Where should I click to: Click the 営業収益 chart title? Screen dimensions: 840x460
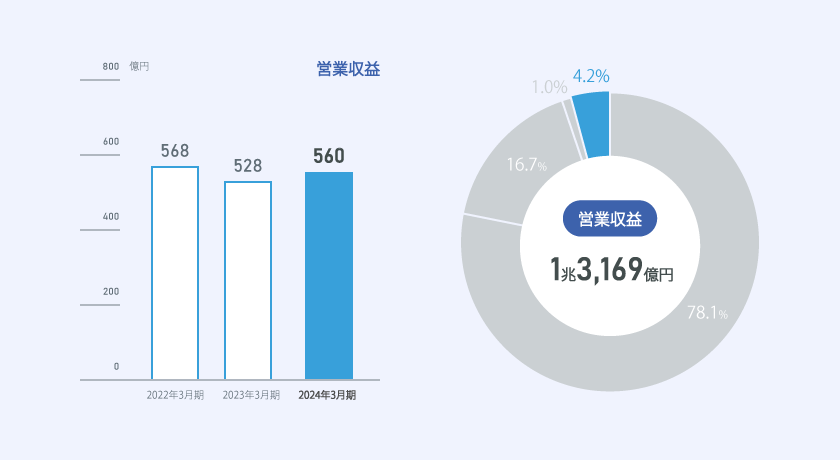348,69
